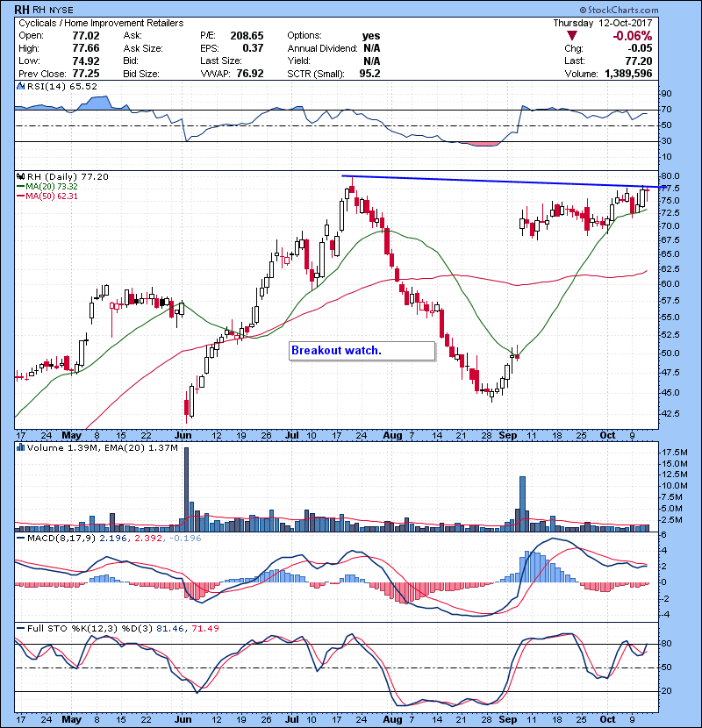
Task: Click the blue resistance trendline above price
Action: tap(491, 182)
